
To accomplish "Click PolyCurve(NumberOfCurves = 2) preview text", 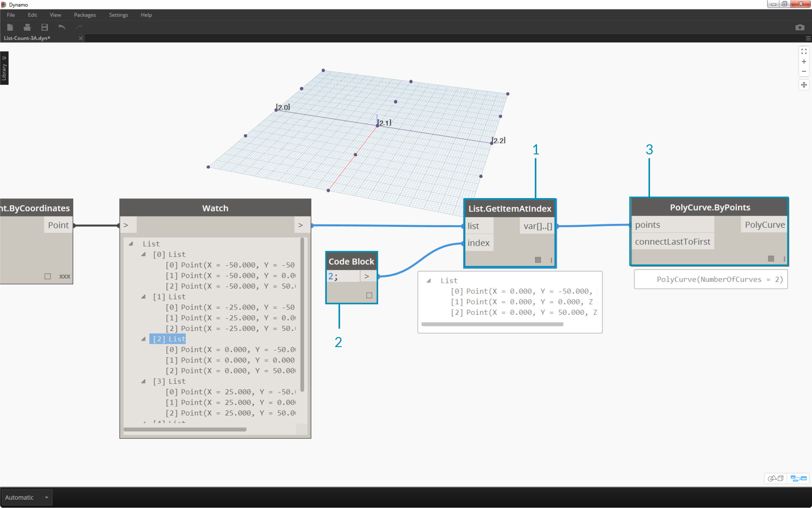I will click(720, 279).
